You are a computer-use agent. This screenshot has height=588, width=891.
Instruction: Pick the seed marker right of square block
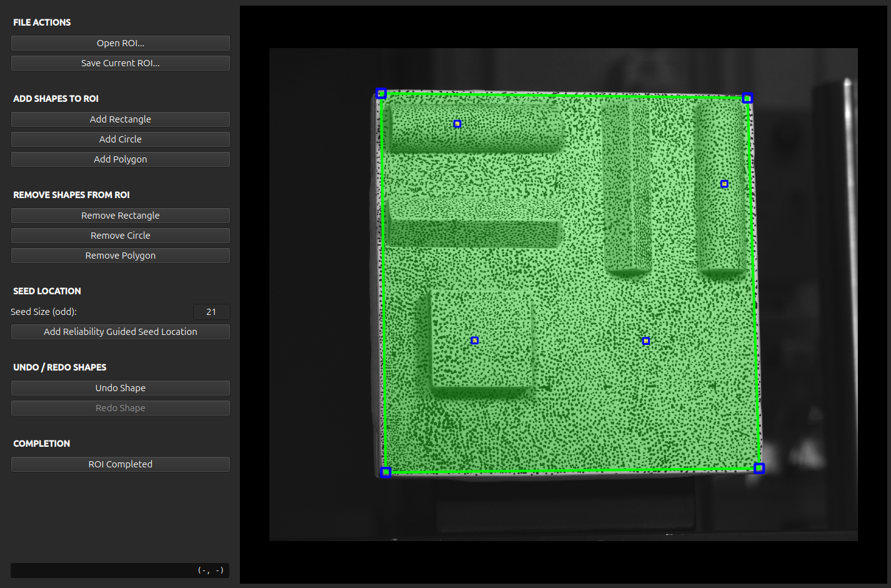click(x=646, y=341)
